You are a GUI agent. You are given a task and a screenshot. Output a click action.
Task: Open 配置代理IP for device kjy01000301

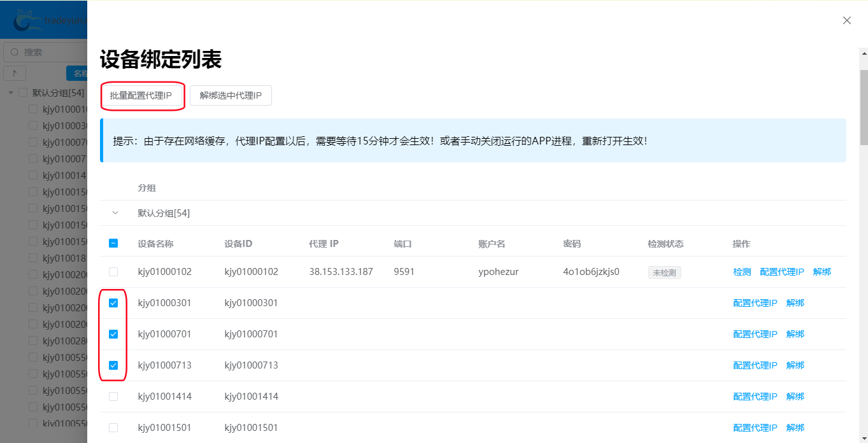point(755,303)
